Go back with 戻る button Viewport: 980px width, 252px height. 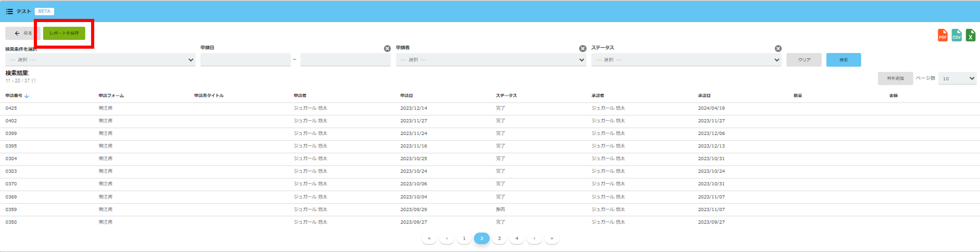click(23, 33)
